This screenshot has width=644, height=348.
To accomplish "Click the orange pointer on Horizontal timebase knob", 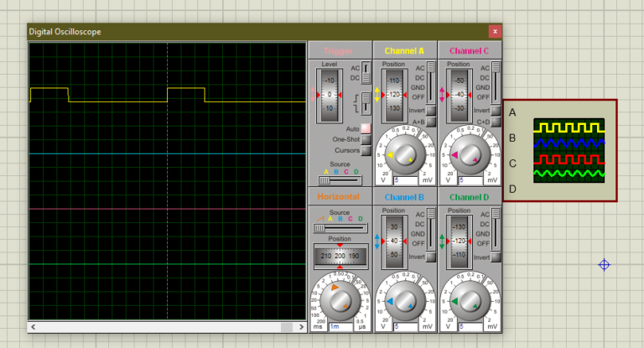I will (335, 287).
